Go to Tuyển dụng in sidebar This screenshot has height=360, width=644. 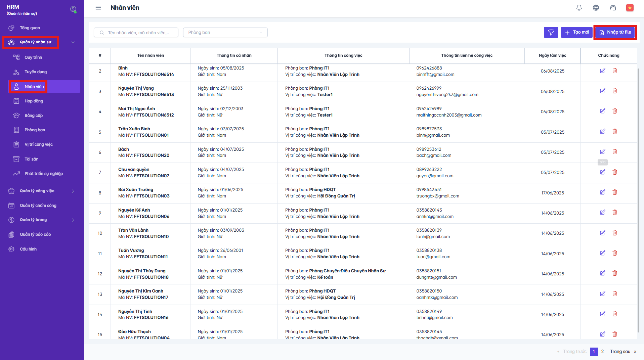point(35,72)
